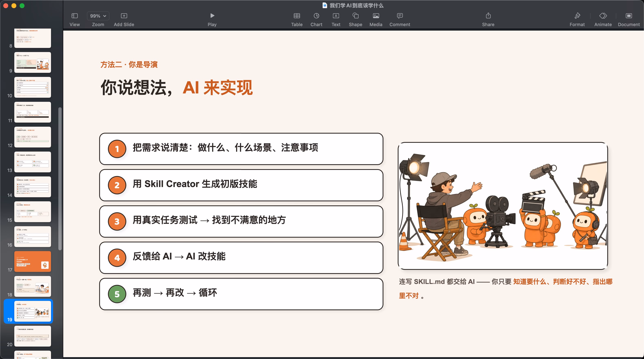Click the green number 5 circle
The width and height of the screenshot is (644, 359).
(x=117, y=294)
